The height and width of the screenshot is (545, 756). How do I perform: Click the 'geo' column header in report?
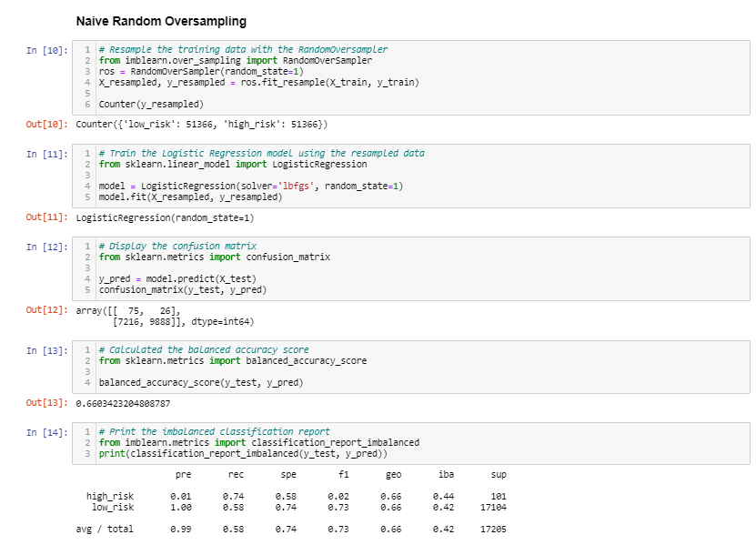click(x=393, y=475)
